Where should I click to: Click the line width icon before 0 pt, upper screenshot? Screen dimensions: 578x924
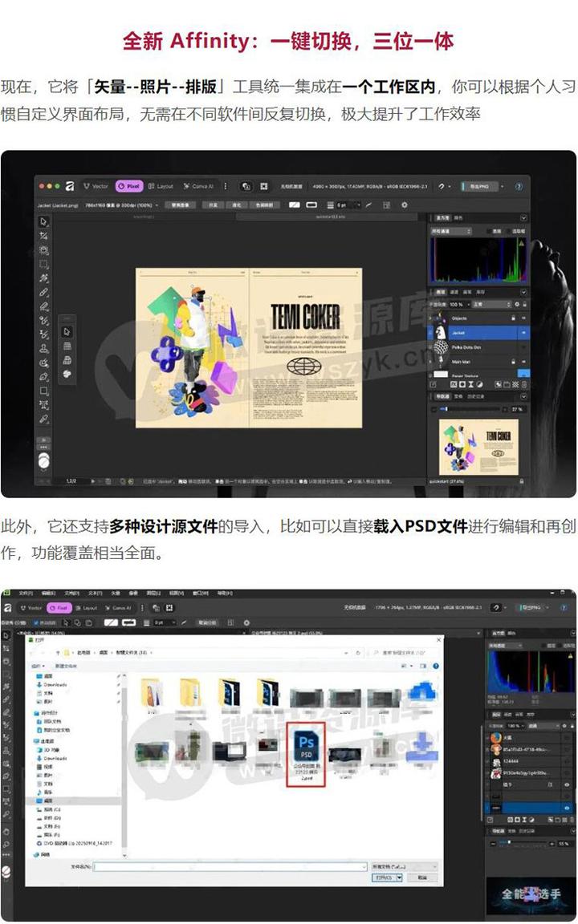pos(328,205)
